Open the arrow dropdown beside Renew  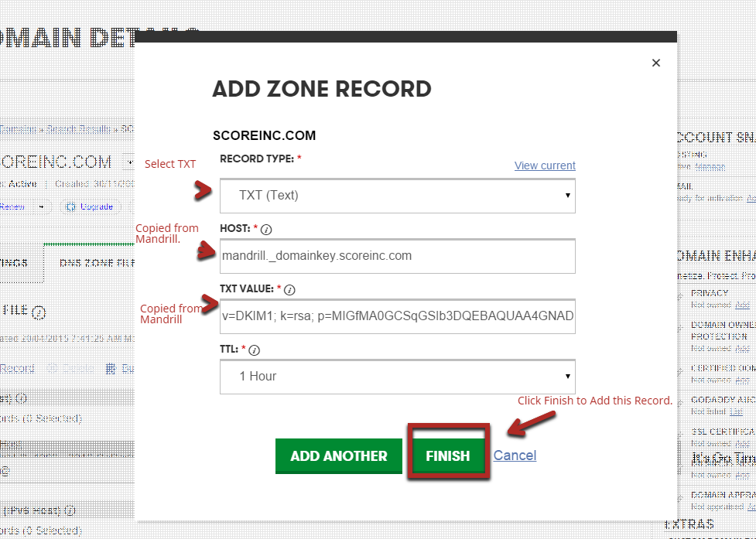(42, 206)
